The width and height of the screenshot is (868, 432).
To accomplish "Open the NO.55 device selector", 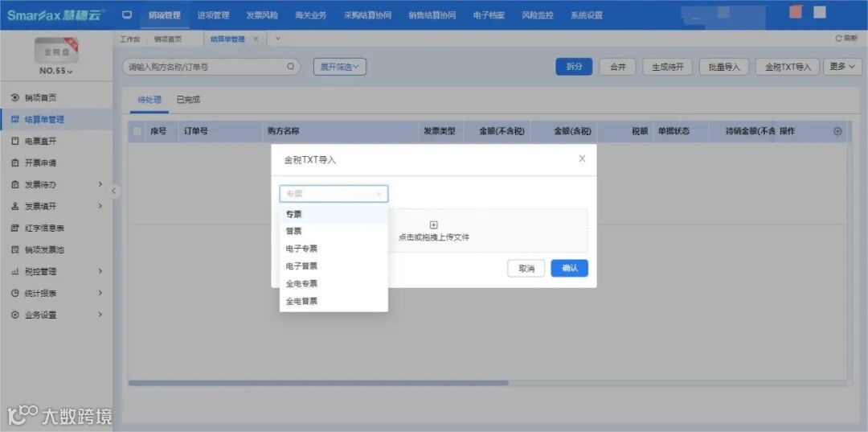I will click(x=56, y=72).
